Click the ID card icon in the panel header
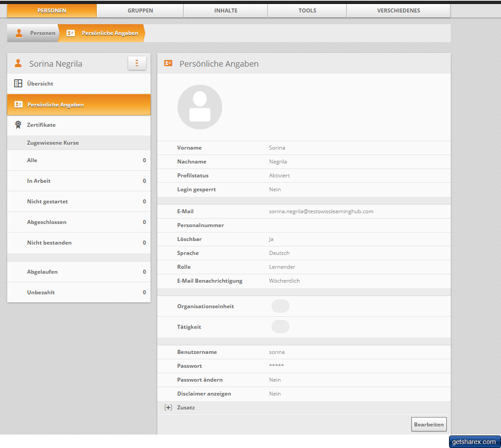This screenshot has height=448, width=501. coord(168,64)
